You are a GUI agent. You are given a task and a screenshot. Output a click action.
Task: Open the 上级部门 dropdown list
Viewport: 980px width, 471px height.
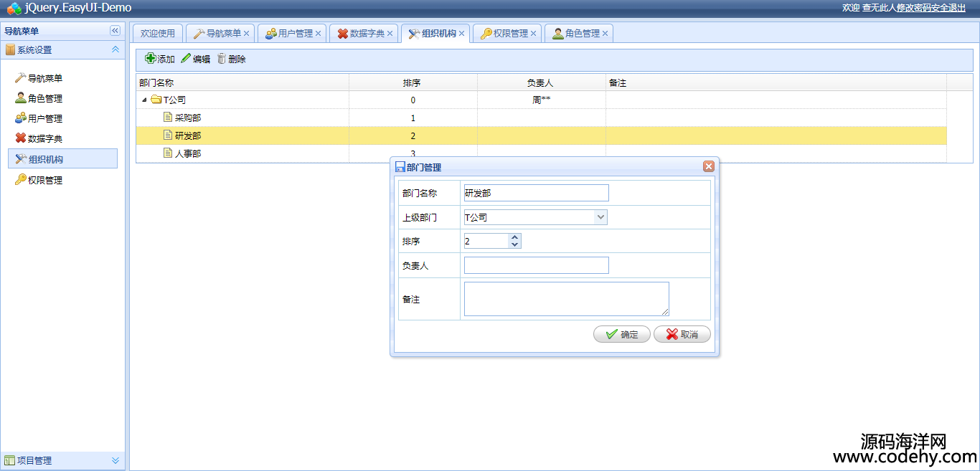[600, 217]
